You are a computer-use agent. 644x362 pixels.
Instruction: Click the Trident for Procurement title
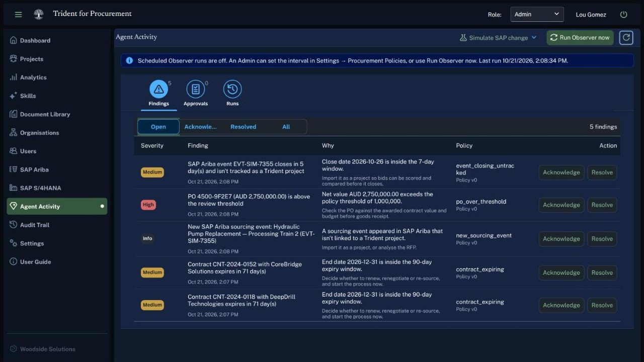[x=92, y=14]
